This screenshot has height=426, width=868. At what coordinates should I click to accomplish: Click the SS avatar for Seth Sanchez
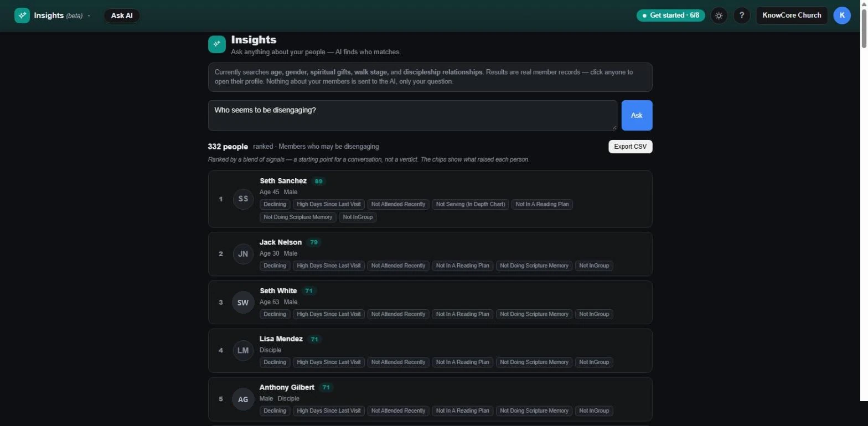(x=243, y=199)
